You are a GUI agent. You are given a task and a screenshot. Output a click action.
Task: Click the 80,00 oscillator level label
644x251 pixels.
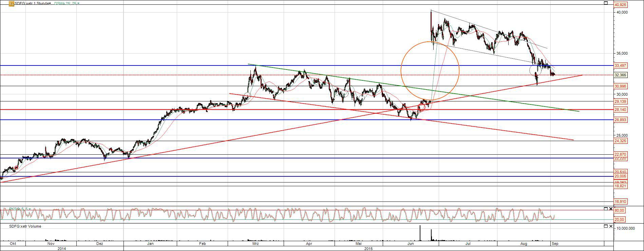coord(620,210)
